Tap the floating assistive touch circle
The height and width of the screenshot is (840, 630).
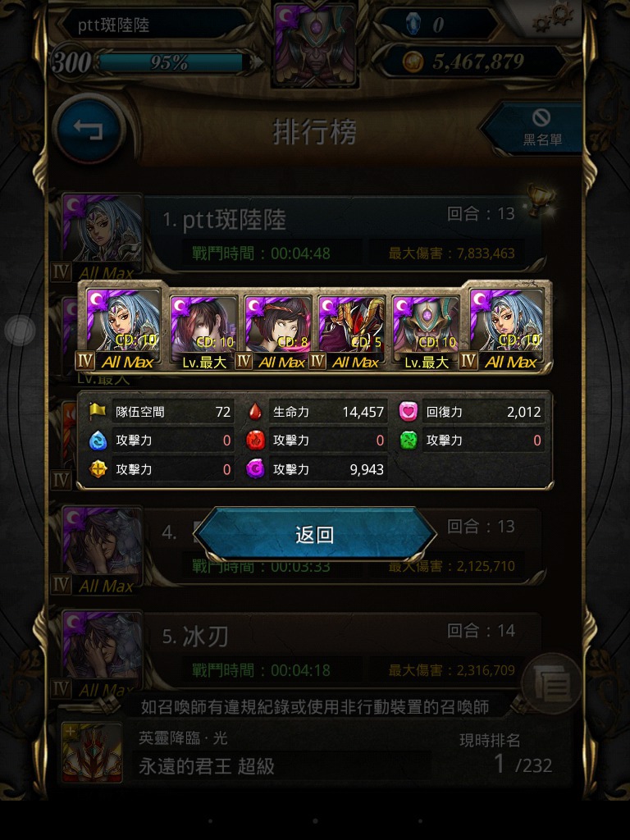click(20, 330)
